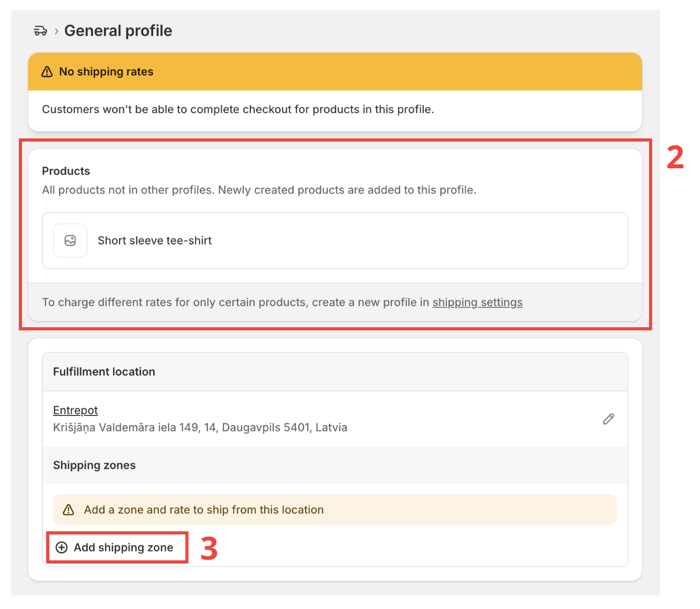
Task: Click the Fulfillment location section header
Action: [x=103, y=372]
